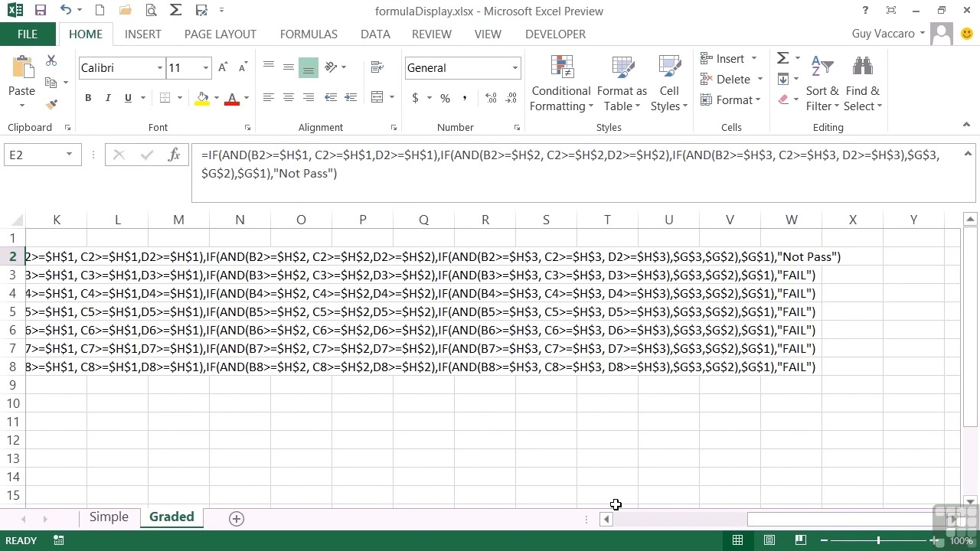Increase cell indent
This screenshot has height=551, width=980.
(x=351, y=97)
